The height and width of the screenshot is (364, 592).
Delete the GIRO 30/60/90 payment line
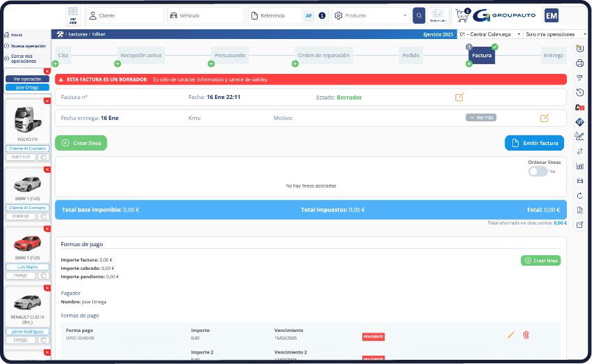[x=526, y=335]
